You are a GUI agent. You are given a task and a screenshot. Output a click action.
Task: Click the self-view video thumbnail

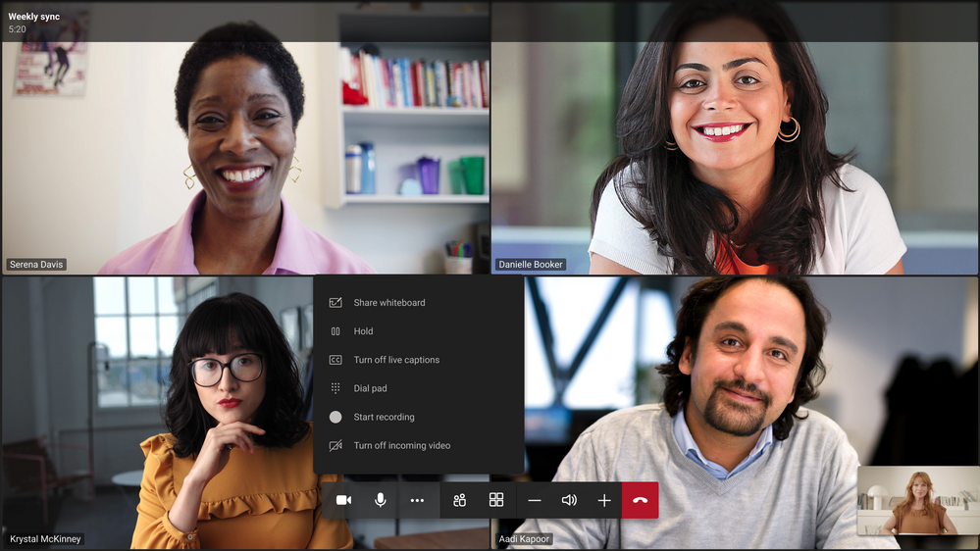pyautogui.click(x=918, y=500)
